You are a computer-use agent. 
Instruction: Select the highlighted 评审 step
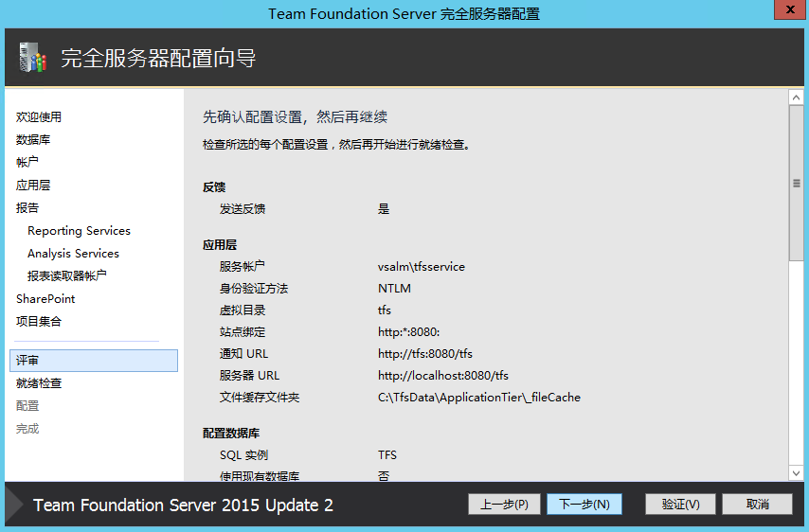pos(94,361)
